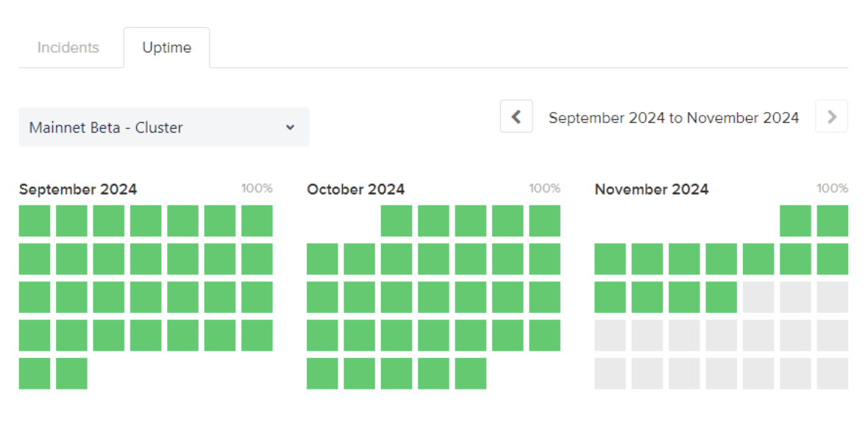The height and width of the screenshot is (433, 868).
Task: Click the November 30 gray square
Action: click(x=832, y=373)
